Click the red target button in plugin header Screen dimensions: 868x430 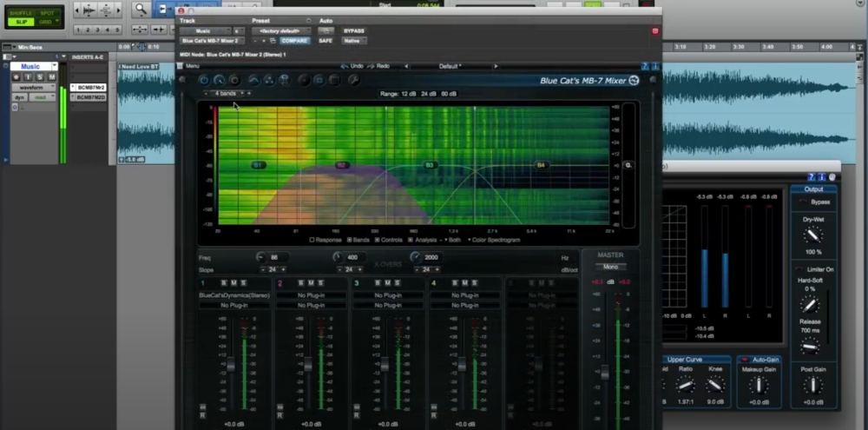pos(655,31)
